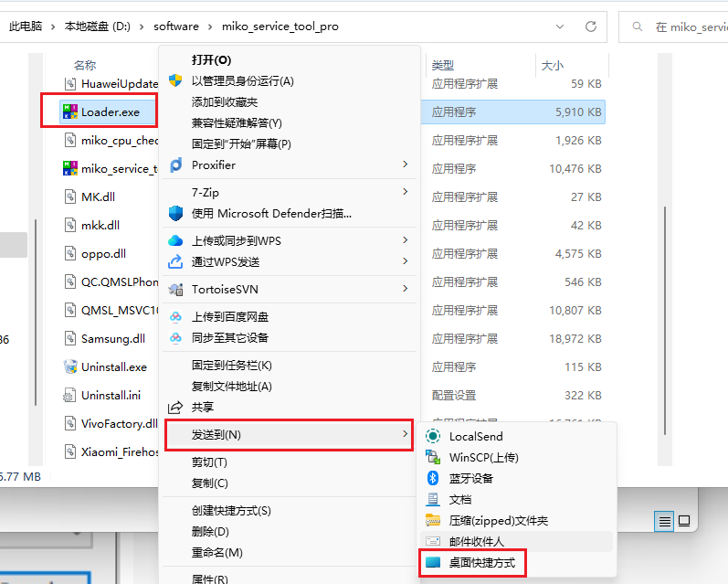Switch to large thumbnails view icon

683,521
